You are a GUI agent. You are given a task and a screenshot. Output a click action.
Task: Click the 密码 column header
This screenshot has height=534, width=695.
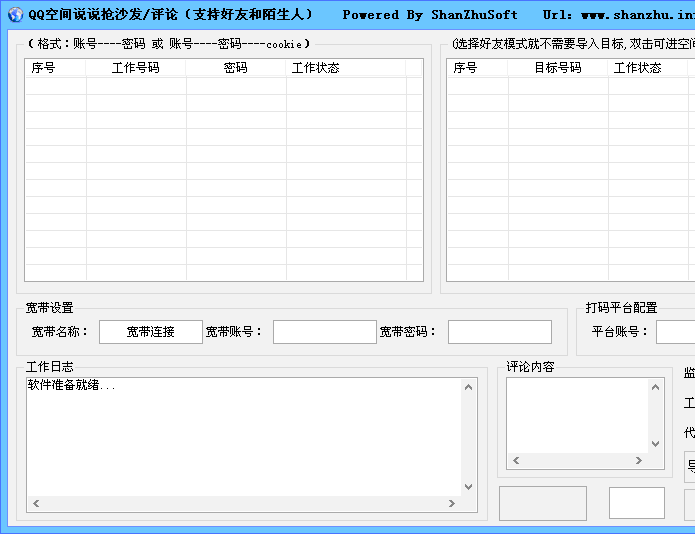(236, 68)
